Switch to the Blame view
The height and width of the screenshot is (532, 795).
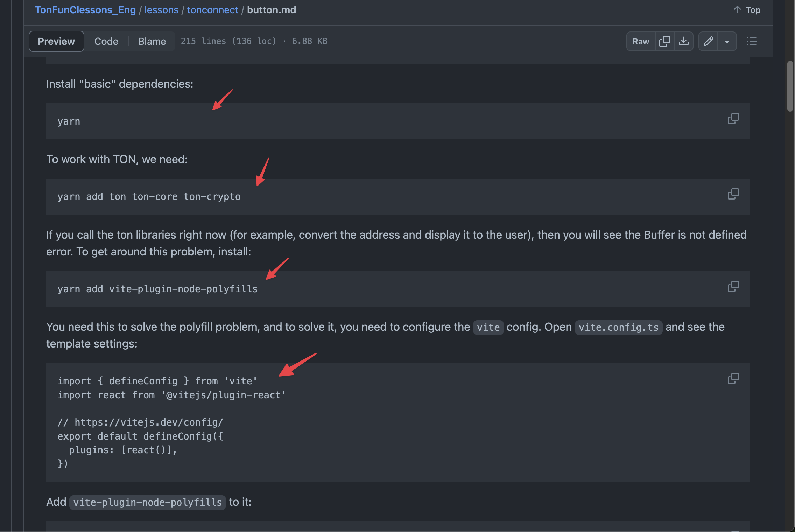(152, 41)
